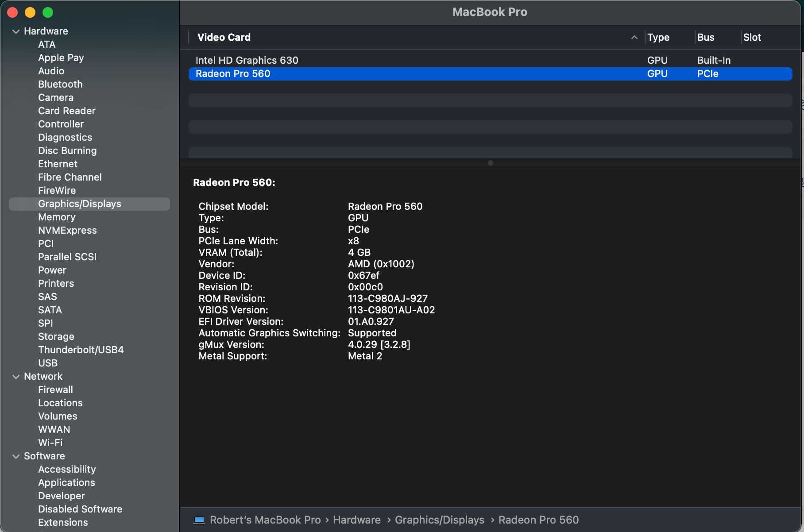Image resolution: width=804 pixels, height=532 pixels.
Task: Click the laptop icon in path bar
Action: coord(199,520)
